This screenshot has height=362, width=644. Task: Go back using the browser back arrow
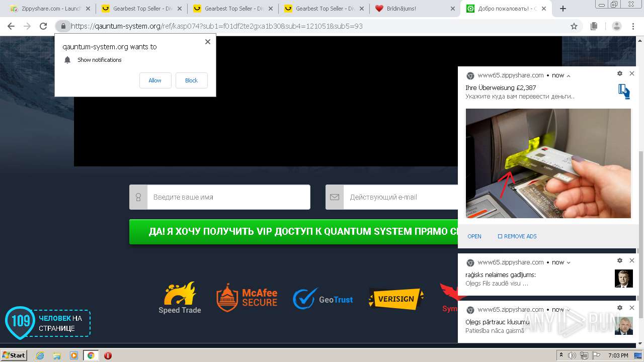[x=11, y=26]
